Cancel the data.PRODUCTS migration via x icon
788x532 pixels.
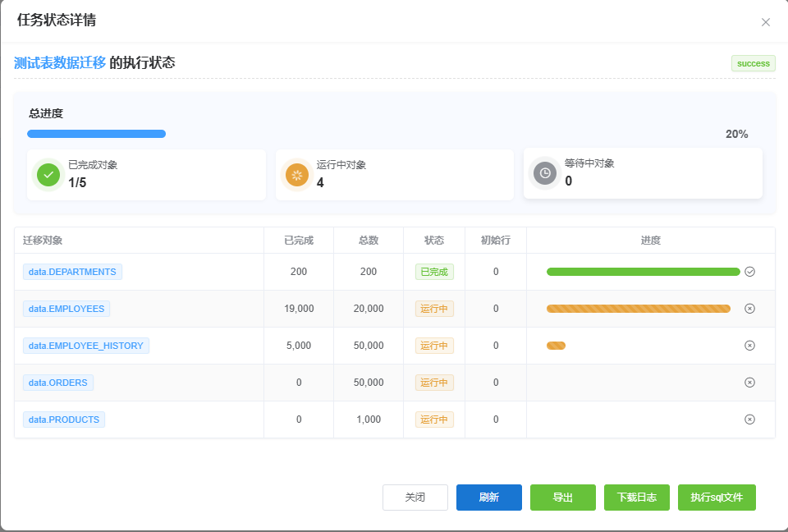[749, 420]
